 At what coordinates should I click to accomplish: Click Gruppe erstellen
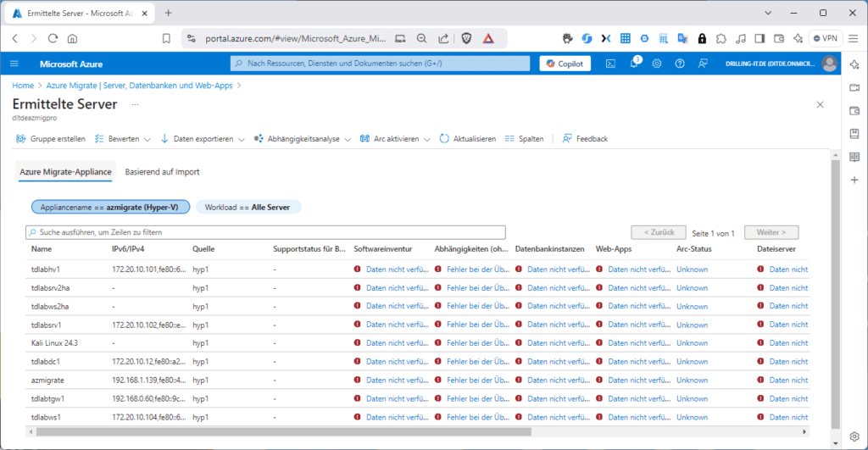tap(50, 138)
